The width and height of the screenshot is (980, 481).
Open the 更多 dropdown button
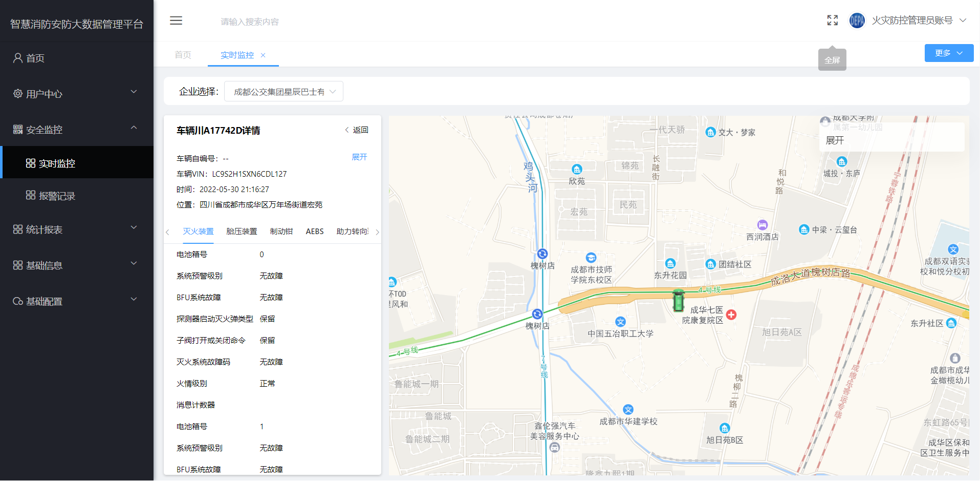coord(949,53)
